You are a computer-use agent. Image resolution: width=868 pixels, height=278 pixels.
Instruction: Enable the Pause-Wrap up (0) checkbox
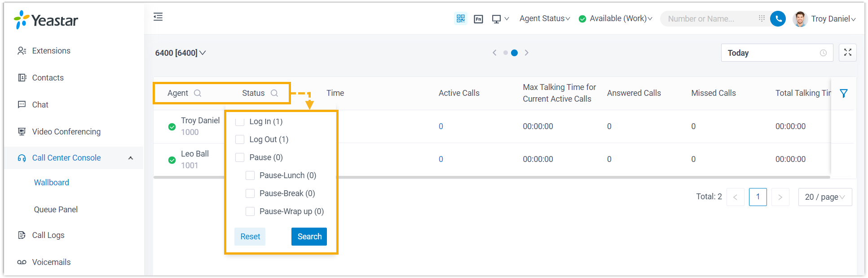point(250,211)
